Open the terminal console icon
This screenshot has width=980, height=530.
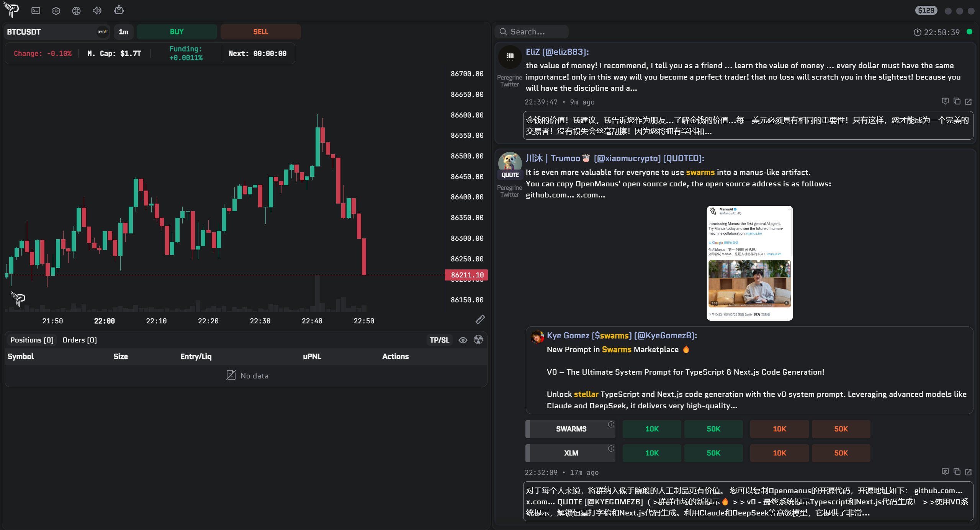tap(36, 11)
